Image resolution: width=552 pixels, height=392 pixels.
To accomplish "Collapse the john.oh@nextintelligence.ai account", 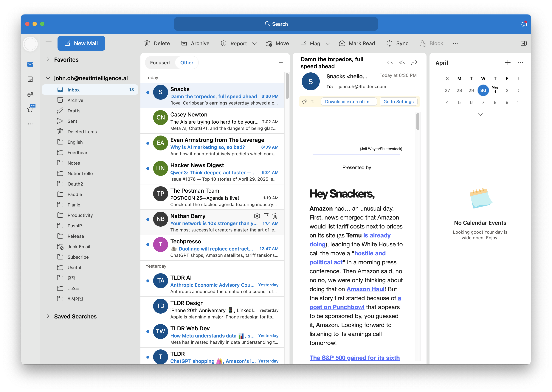I will click(48, 78).
